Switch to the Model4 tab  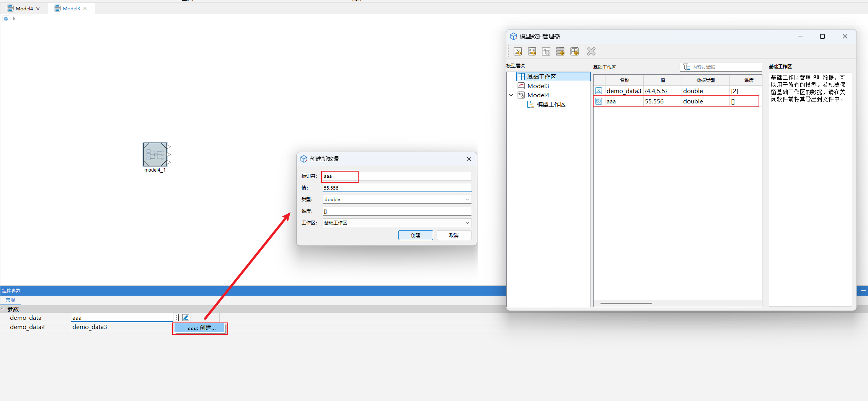click(24, 8)
